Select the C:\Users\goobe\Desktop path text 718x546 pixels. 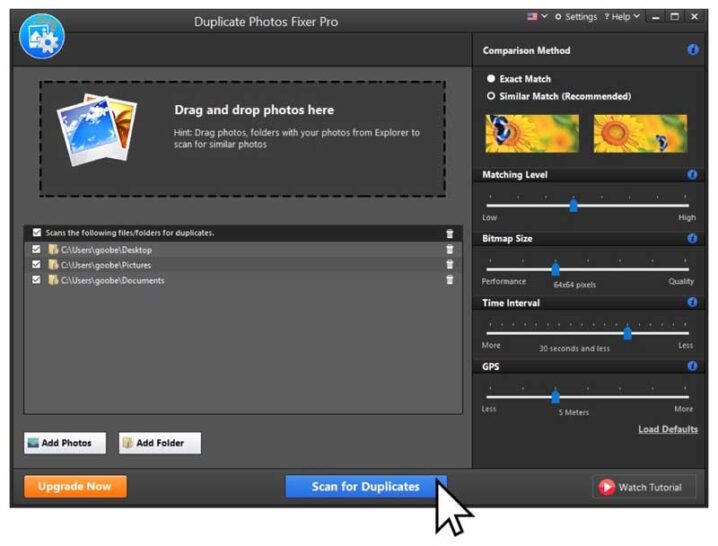(x=106, y=250)
